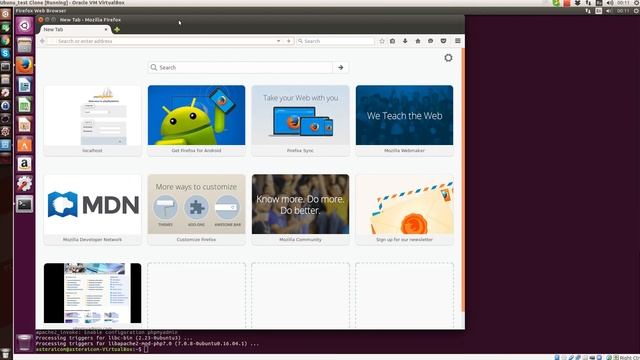Viewport: 640px width, 360px height.
Task: Close the New Tab tab
Action: tap(106, 29)
